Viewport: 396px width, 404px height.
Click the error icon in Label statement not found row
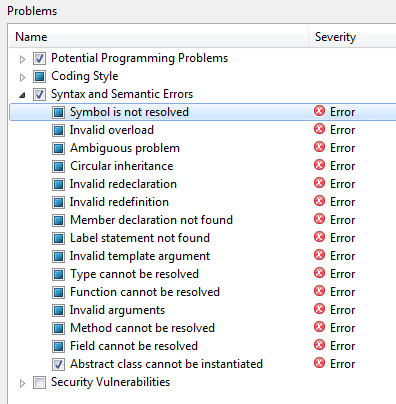pos(319,237)
